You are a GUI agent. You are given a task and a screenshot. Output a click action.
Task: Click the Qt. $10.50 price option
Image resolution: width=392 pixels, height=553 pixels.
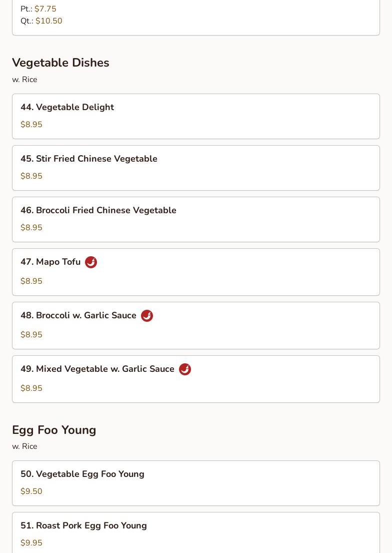coord(48,21)
